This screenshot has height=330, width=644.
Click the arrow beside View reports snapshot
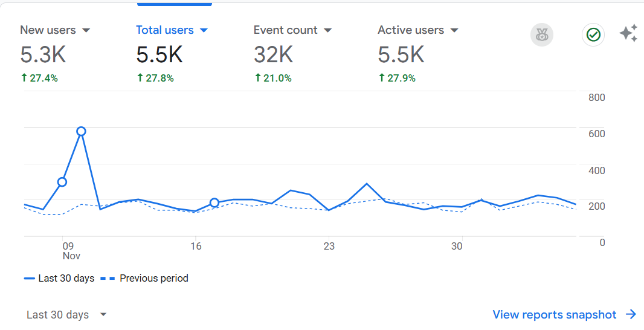(x=631, y=315)
